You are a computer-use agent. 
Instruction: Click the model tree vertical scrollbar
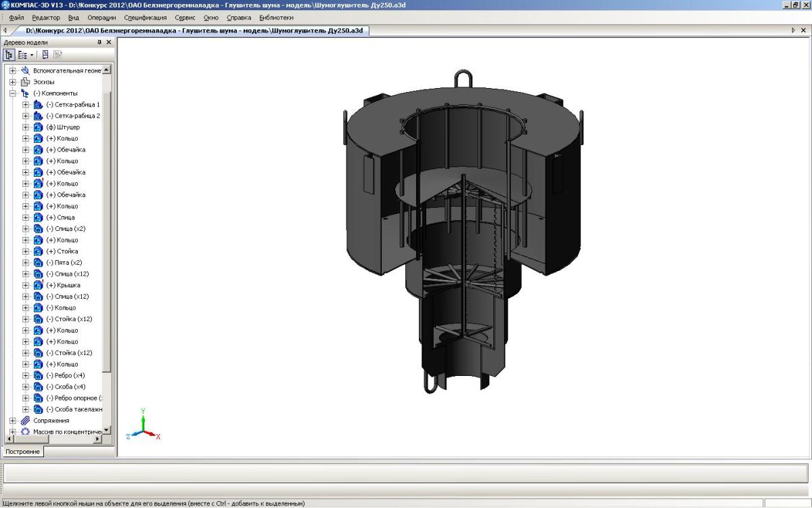tap(106, 230)
